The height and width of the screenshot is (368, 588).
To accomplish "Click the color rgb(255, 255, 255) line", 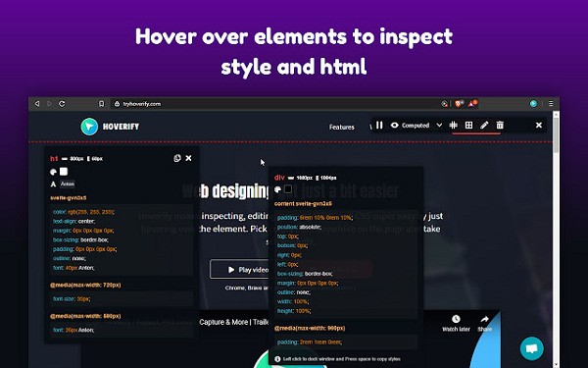I will tap(84, 212).
